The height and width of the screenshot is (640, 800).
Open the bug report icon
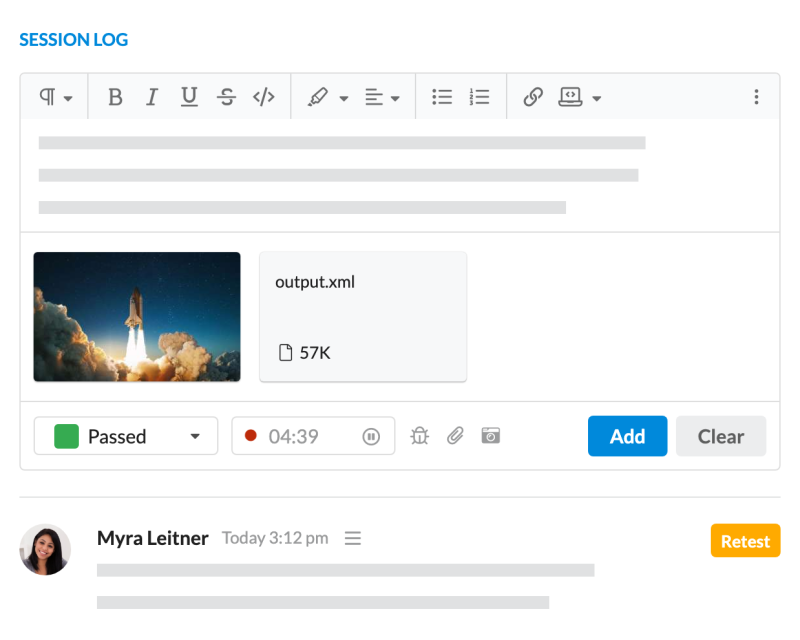click(419, 436)
